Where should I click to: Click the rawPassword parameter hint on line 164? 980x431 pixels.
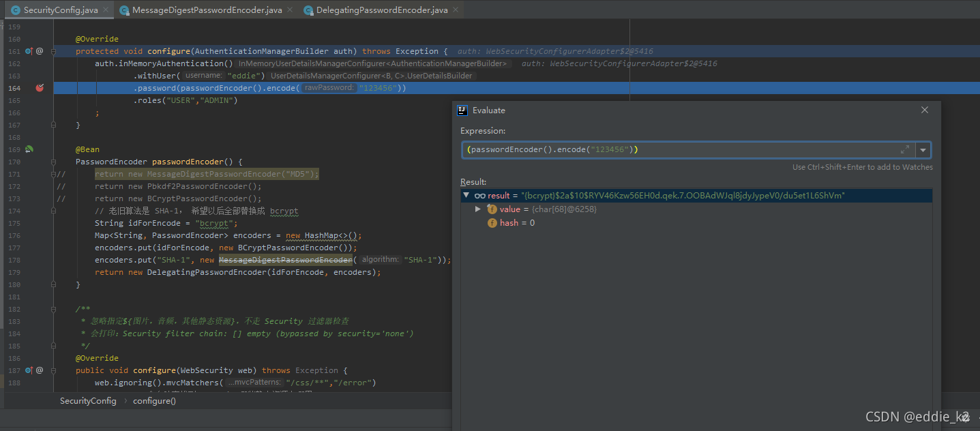point(329,88)
